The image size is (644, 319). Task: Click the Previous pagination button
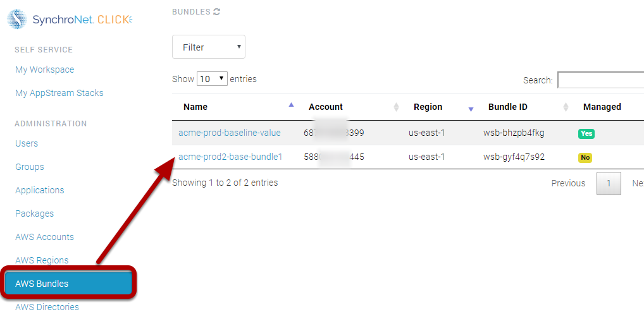[569, 183]
